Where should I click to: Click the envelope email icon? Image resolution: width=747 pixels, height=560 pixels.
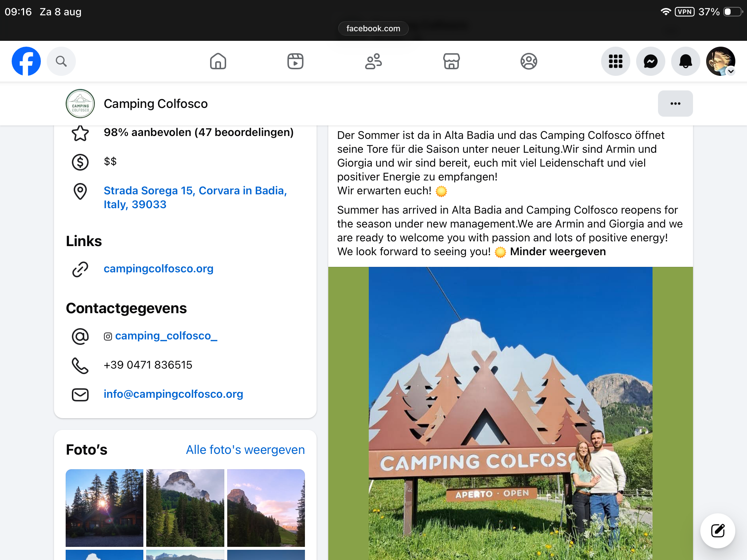pos(80,394)
